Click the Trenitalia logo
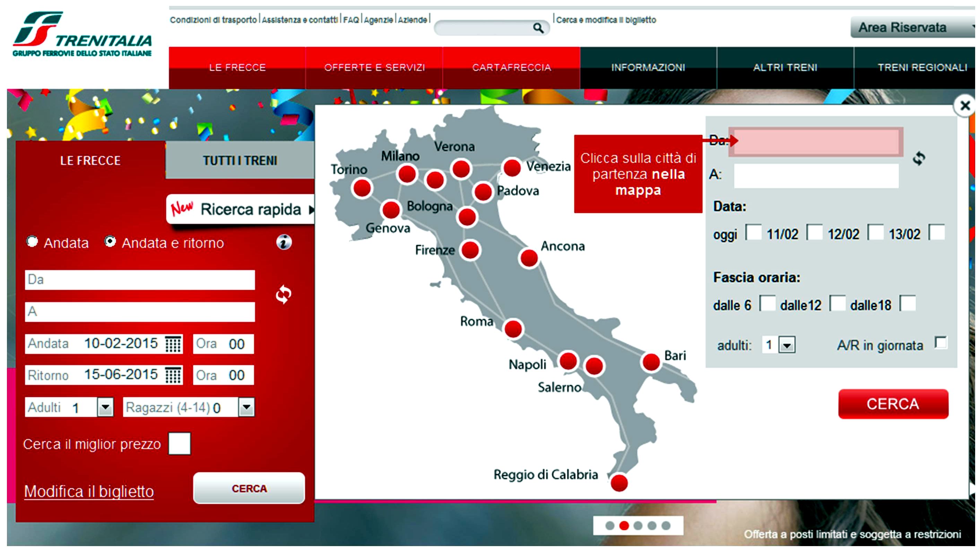 click(x=82, y=34)
